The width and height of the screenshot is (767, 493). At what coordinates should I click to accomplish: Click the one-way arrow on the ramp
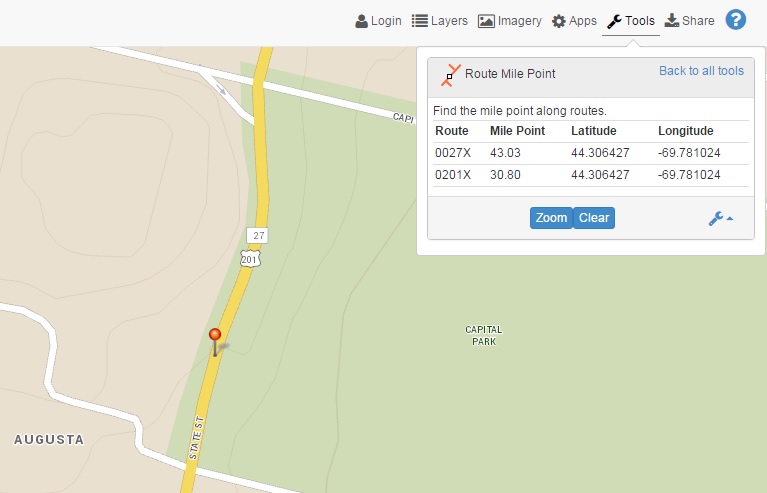221,90
